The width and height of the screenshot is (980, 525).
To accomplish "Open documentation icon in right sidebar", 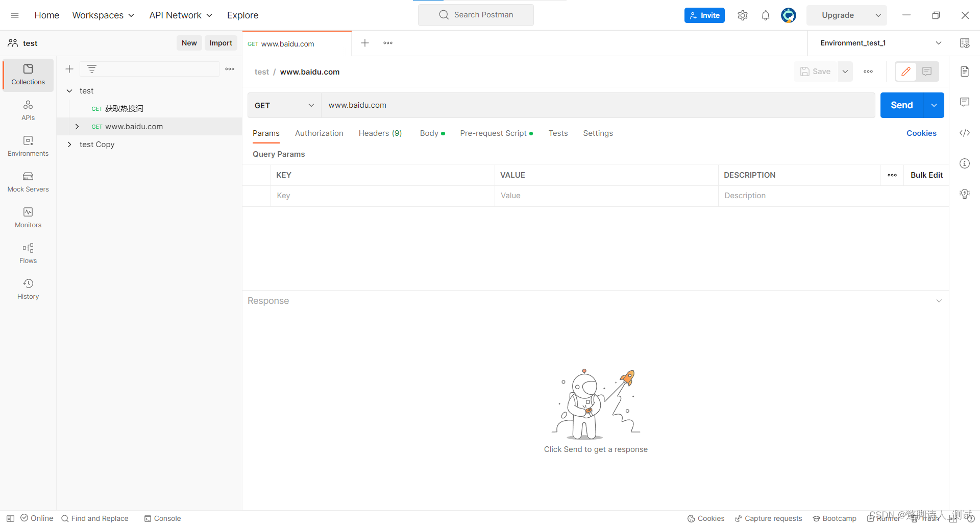I will click(965, 71).
